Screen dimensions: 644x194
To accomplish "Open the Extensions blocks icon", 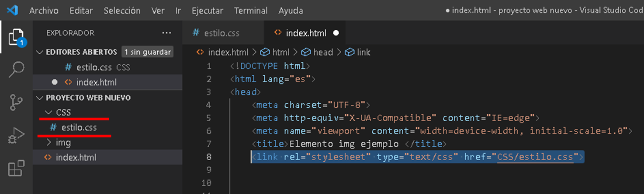I will [x=17, y=168].
